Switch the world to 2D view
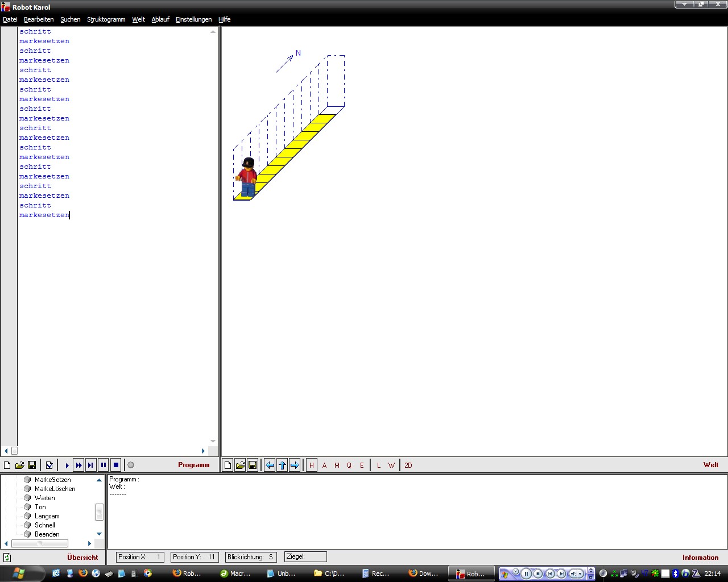 [408, 465]
